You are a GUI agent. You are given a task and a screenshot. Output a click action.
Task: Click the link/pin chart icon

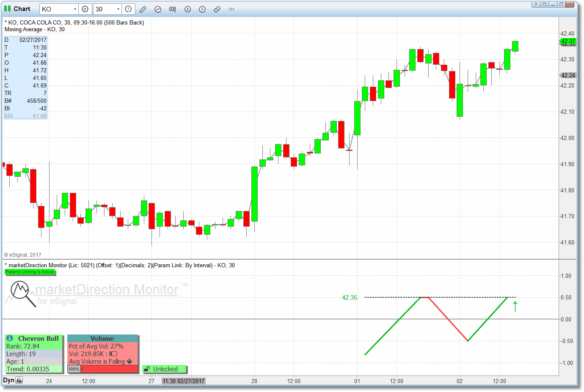[x=217, y=9]
